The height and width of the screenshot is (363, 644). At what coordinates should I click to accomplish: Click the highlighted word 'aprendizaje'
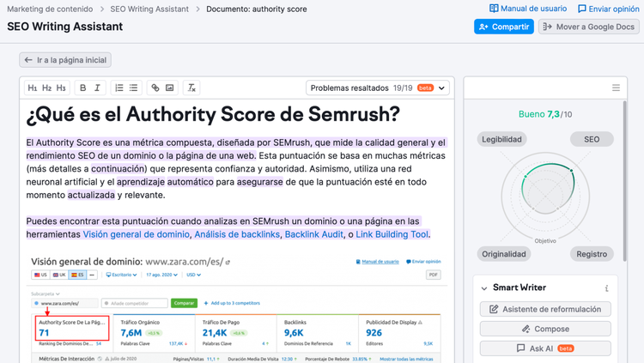[141, 182]
